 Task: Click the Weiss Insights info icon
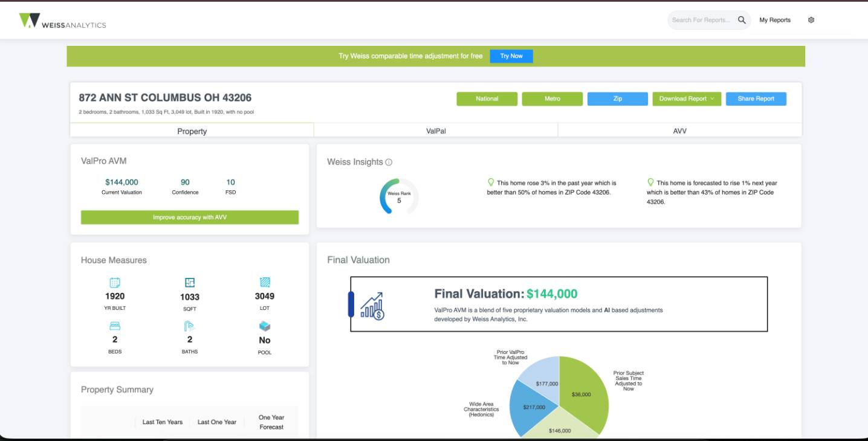tap(389, 162)
